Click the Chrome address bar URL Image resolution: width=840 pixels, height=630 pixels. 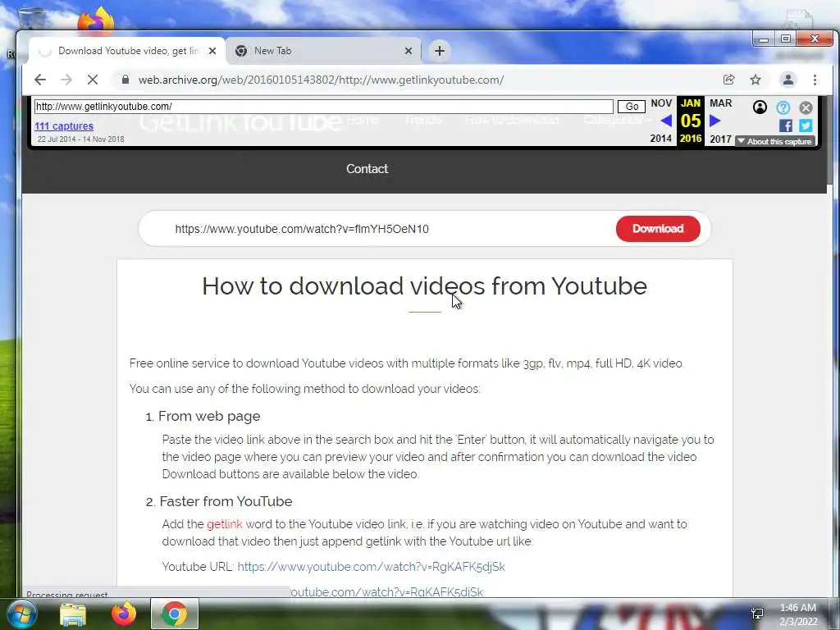321,80
